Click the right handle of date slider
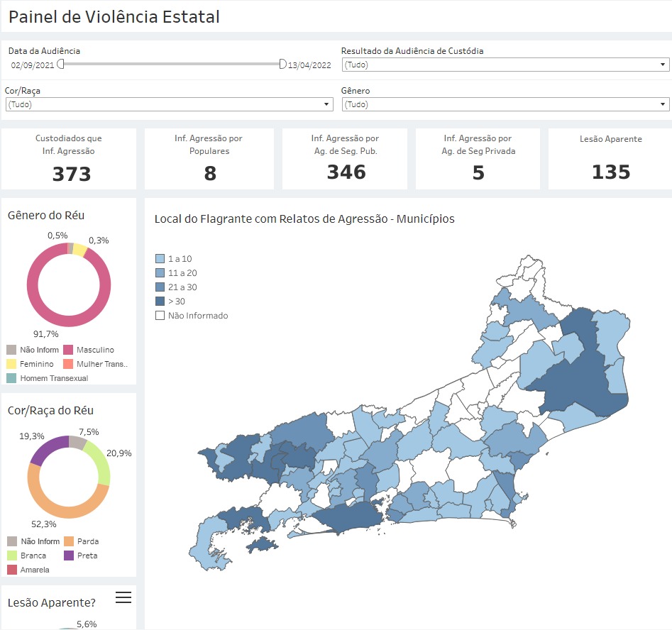672x630 pixels. pos(282,65)
